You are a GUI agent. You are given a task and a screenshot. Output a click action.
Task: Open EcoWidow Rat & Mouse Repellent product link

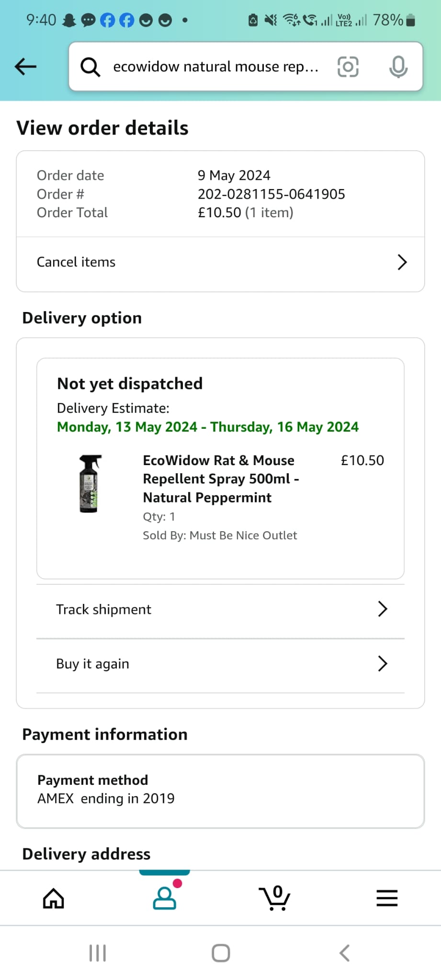(x=221, y=479)
